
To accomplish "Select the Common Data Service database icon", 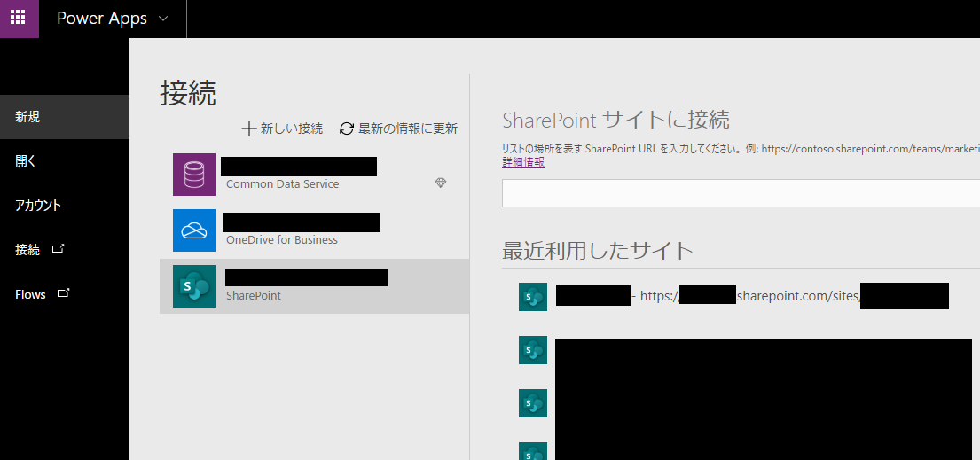I will tap(194, 175).
